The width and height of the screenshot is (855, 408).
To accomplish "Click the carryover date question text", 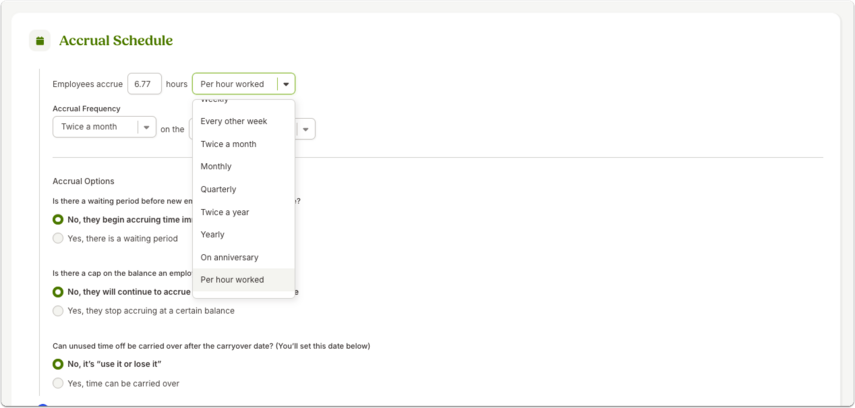I will pyautogui.click(x=212, y=346).
